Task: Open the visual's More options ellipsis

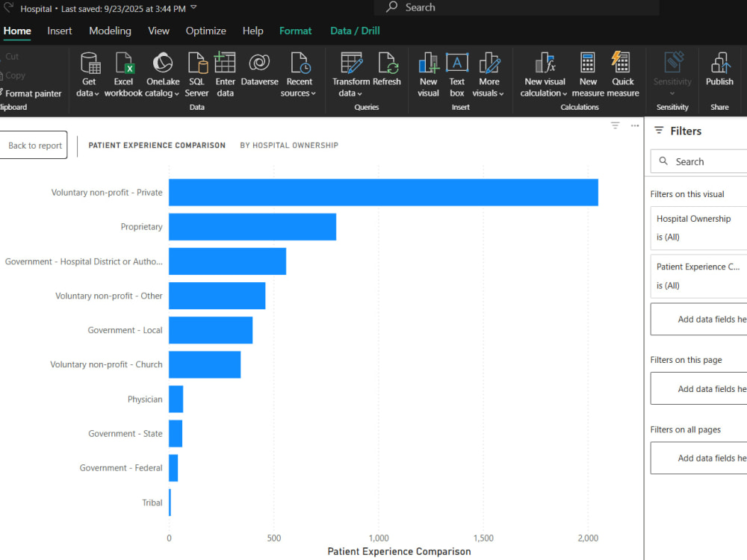Action: click(634, 125)
